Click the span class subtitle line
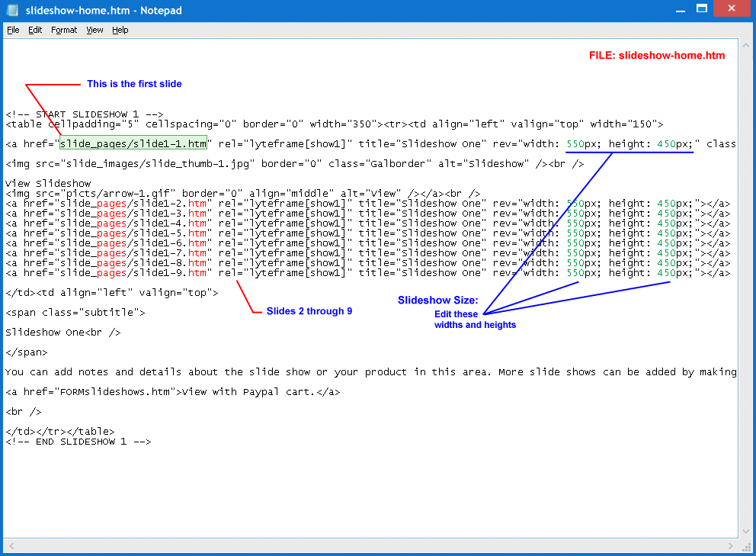 pyautogui.click(x=75, y=313)
